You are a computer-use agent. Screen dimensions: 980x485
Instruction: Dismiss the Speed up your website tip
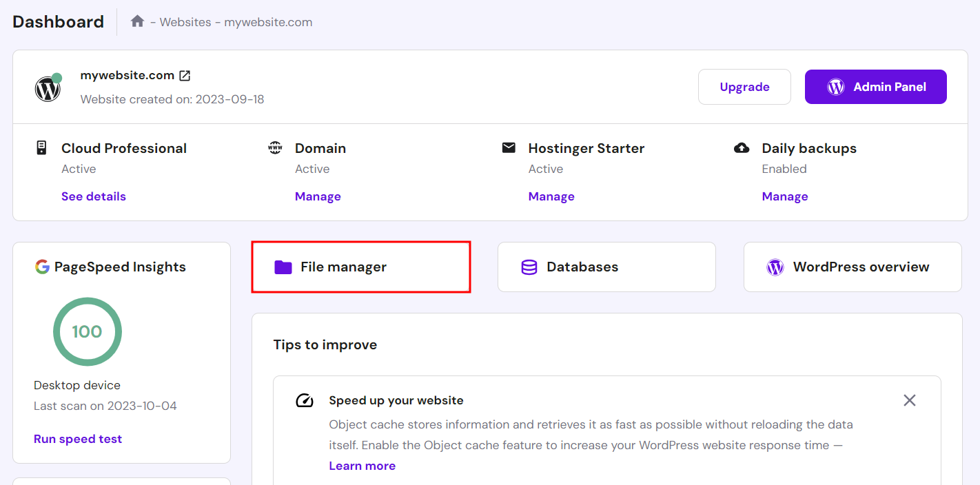tap(909, 400)
